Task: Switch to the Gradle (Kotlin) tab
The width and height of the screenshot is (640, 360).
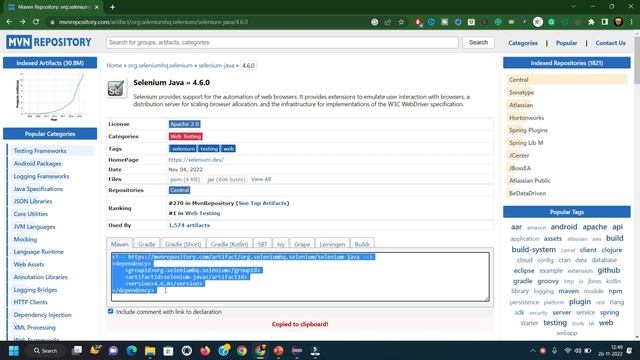Action: pyautogui.click(x=229, y=244)
